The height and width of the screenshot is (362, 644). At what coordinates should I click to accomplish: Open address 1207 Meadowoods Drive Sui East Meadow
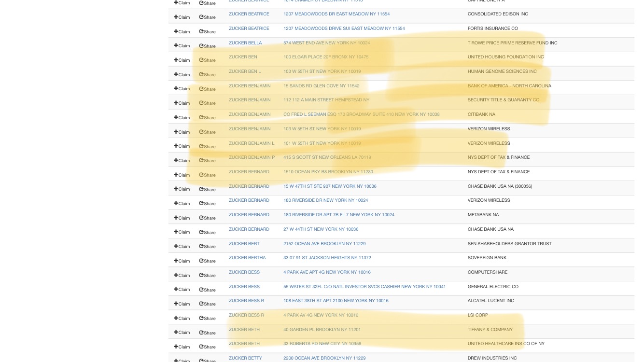[344, 28]
